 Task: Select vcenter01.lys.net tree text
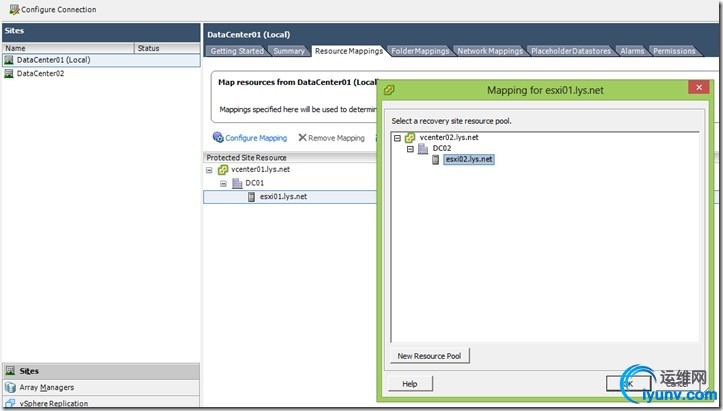point(261,169)
